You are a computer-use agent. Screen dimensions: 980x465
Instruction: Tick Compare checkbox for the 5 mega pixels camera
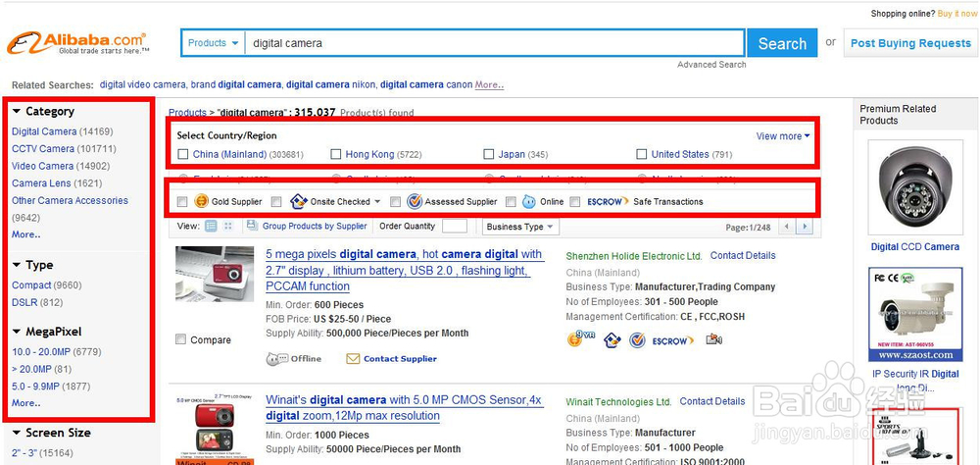coord(180,339)
